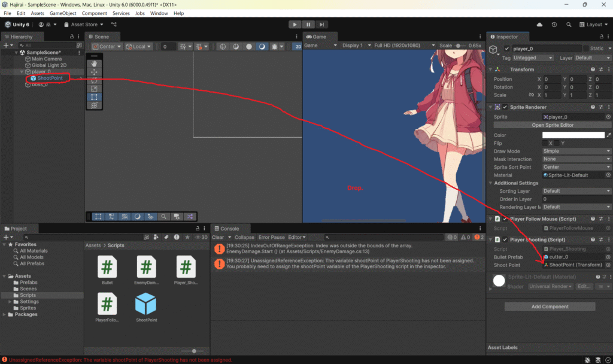613x364 pixels.
Task: Click the Step frame button
Action: tap(321, 24)
